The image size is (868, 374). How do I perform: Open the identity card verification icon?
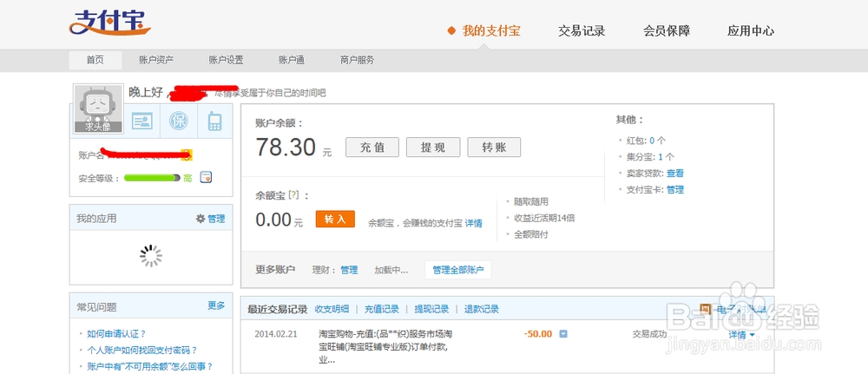(141, 121)
